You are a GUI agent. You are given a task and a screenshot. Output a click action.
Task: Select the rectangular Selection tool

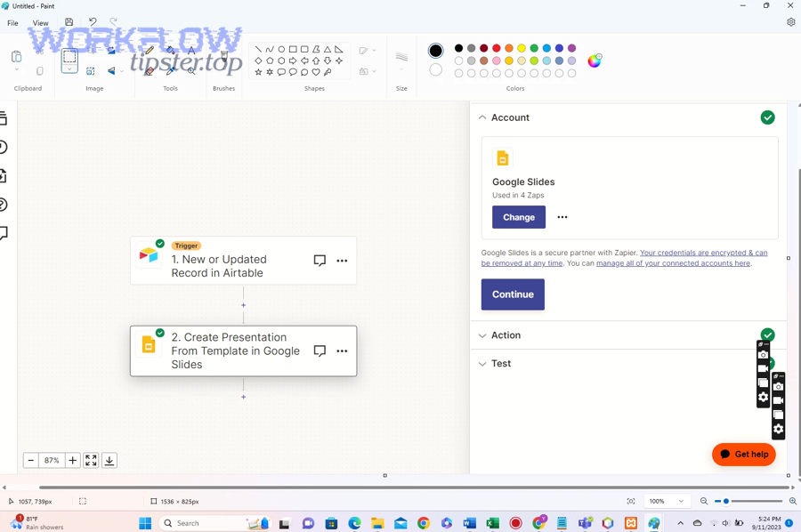[69, 56]
